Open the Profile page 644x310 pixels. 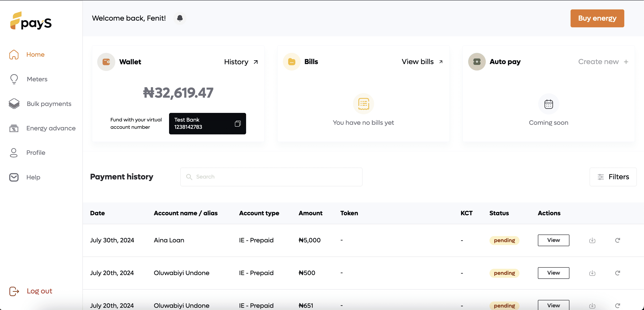36,153
